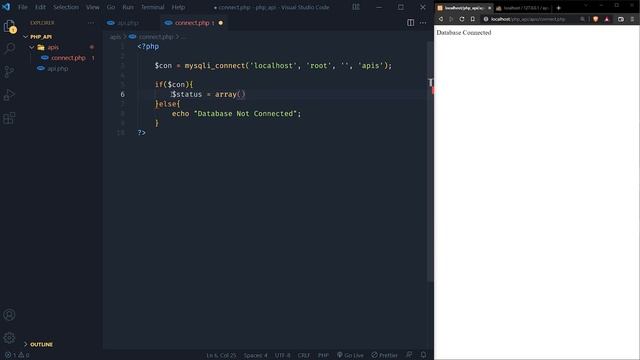Open the Extensions view
This screenshot has height=360, width=640.
(x=9, y=118)
